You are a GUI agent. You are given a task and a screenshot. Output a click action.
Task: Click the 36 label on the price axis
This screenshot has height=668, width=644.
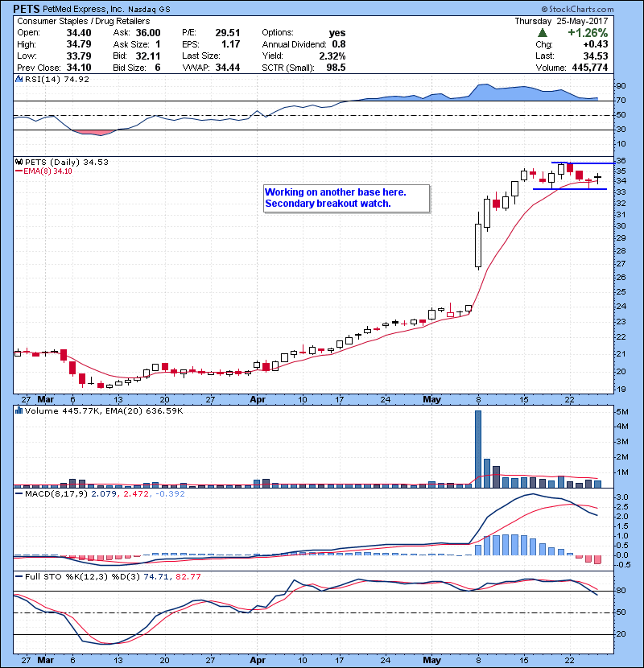coord(621,161)
